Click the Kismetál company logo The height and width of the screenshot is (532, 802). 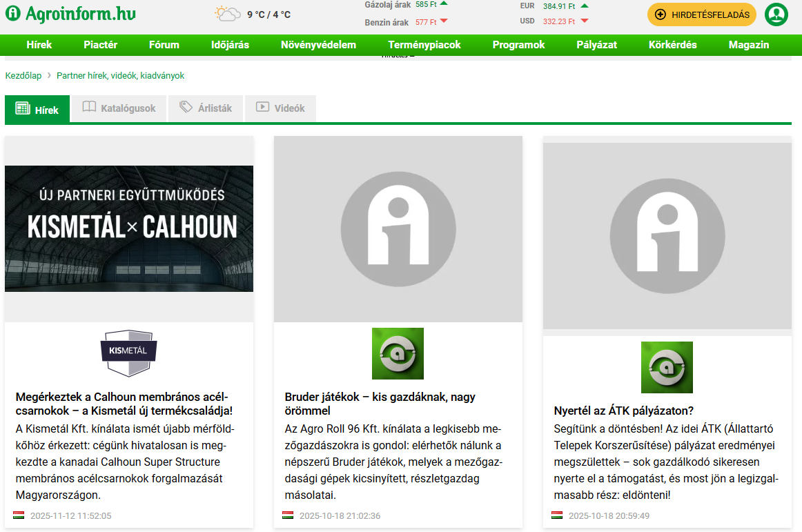pos(128,353)
